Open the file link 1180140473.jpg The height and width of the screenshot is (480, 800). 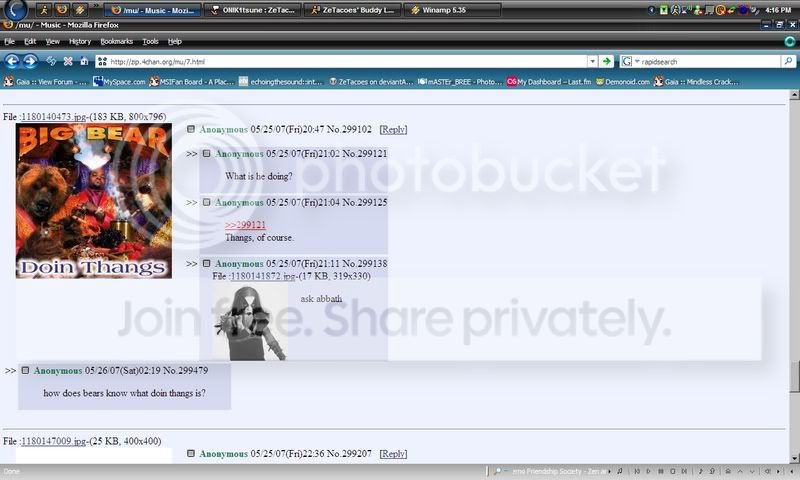[x=54, y=117]
